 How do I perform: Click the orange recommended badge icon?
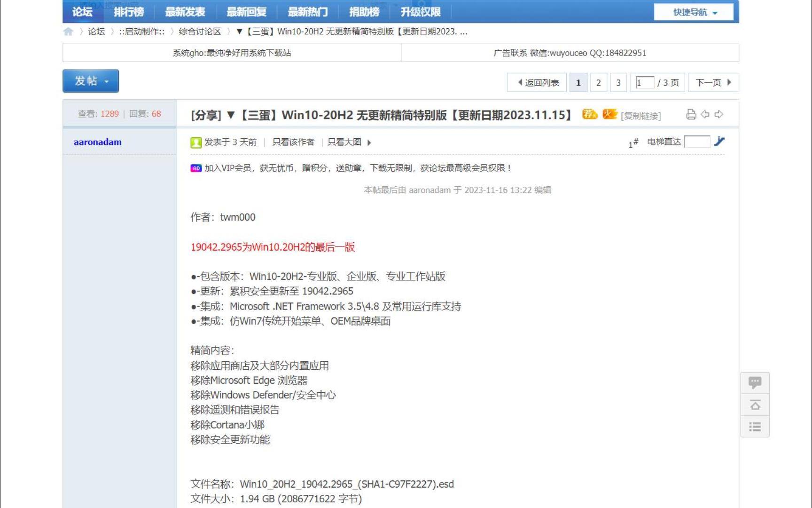[590, 114]
